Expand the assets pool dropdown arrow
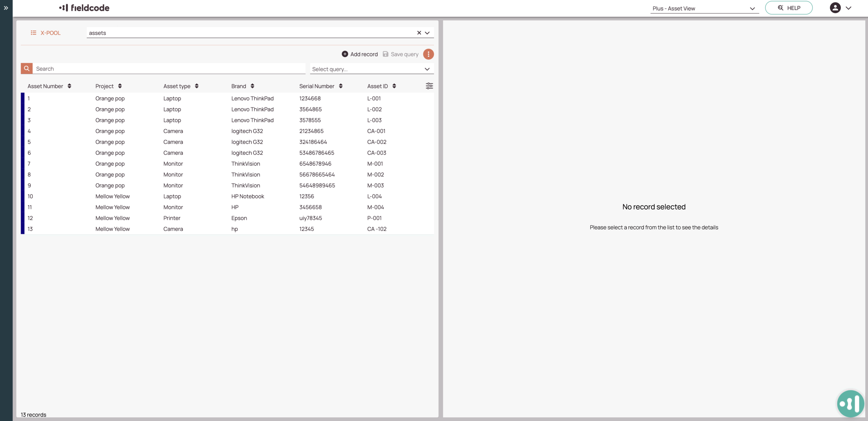 pos(427,33)
